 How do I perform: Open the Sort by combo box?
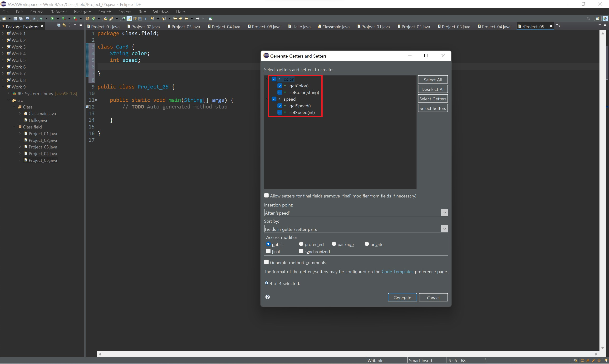coord(444,229)
